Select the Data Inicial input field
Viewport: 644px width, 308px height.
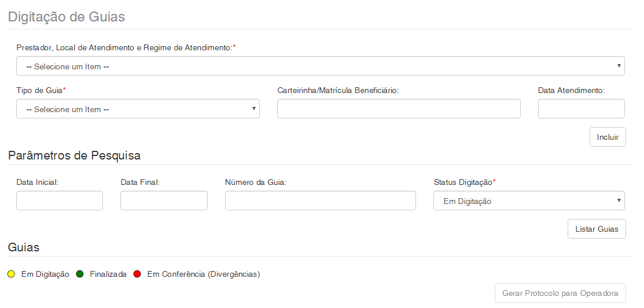pyautogui.click(x=60, y=201)
